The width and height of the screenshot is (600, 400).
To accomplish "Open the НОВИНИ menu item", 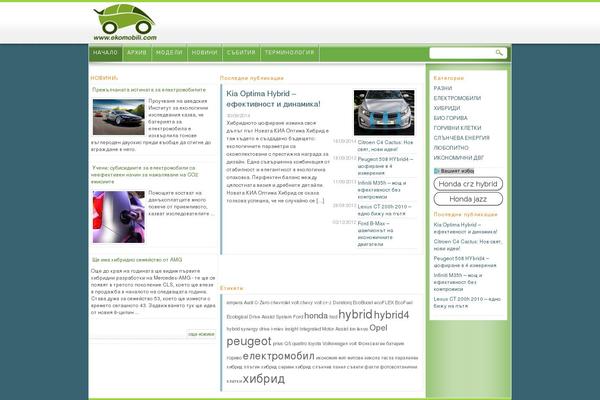I will [x=205, y=53].
